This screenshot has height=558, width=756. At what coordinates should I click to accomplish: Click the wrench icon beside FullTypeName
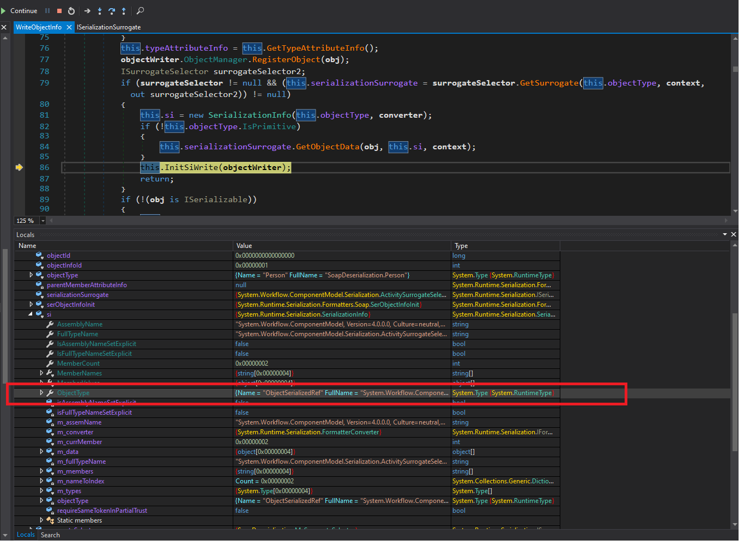(50, 334)
